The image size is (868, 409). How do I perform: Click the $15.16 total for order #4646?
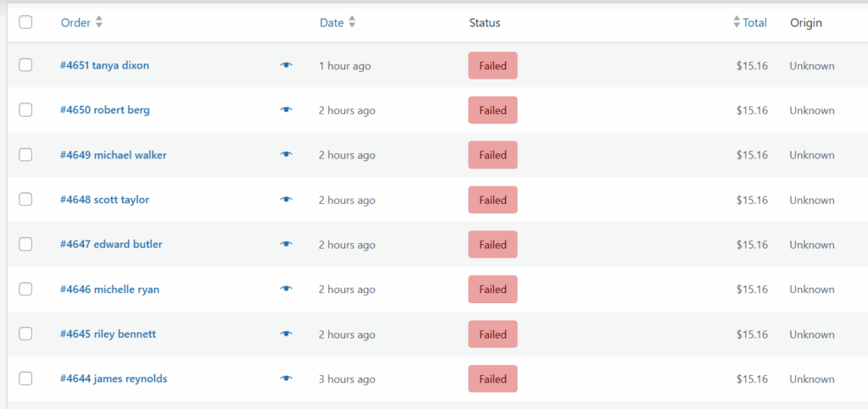tap(752, 290)
